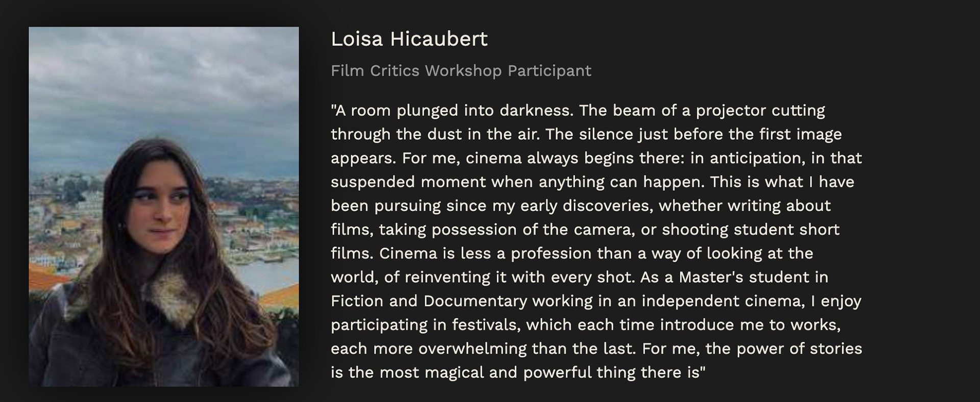Click the name heading Loisa Hicaubert

[409, 39]
